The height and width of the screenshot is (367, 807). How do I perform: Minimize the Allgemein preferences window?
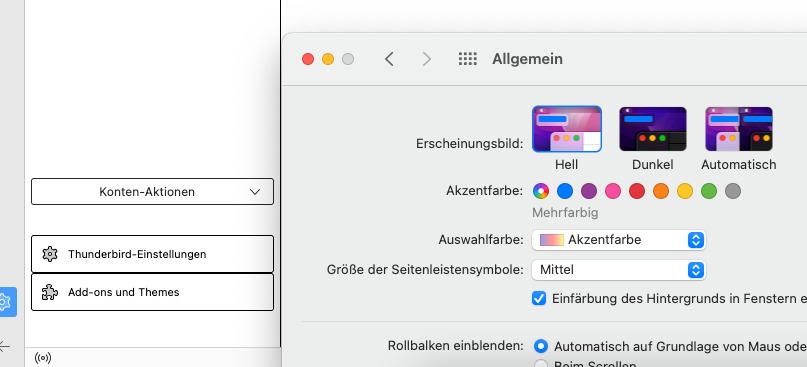328,59
